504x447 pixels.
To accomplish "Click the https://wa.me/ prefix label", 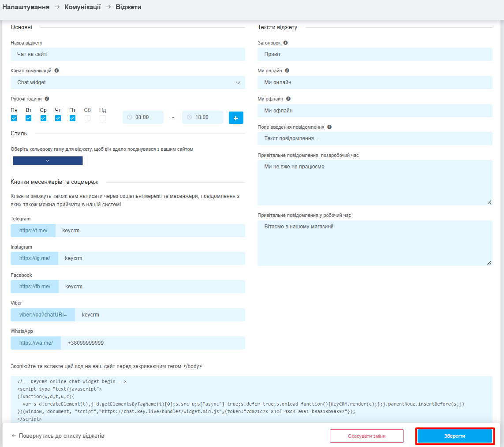I will click(x=36, y=343).
